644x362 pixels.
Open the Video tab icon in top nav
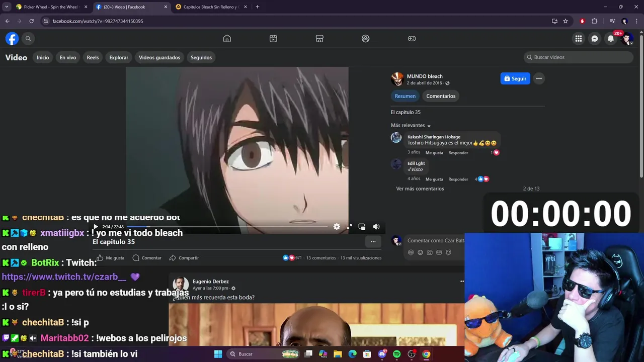coord(273,39)
